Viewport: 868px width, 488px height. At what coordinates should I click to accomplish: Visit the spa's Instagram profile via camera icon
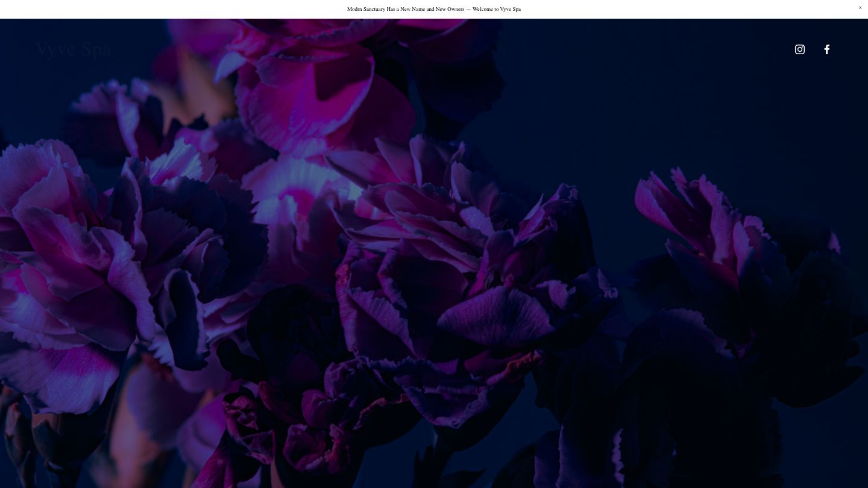click(x=799, y=49)
